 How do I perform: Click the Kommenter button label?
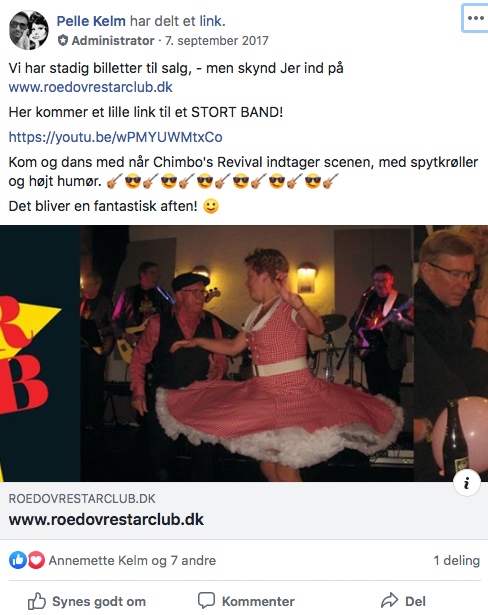pos(258,601)
